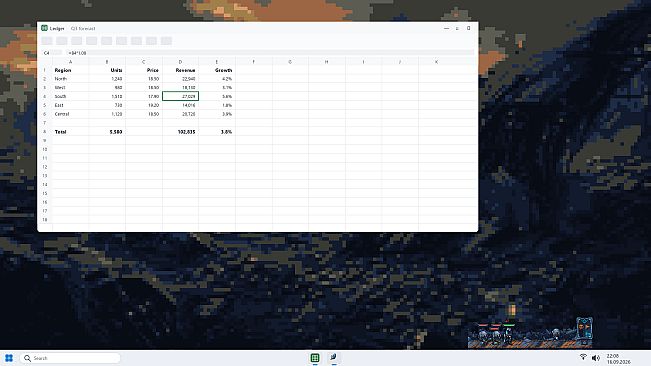651x366 pixels.
Task: Select the column F header
Action: point(254,62)
